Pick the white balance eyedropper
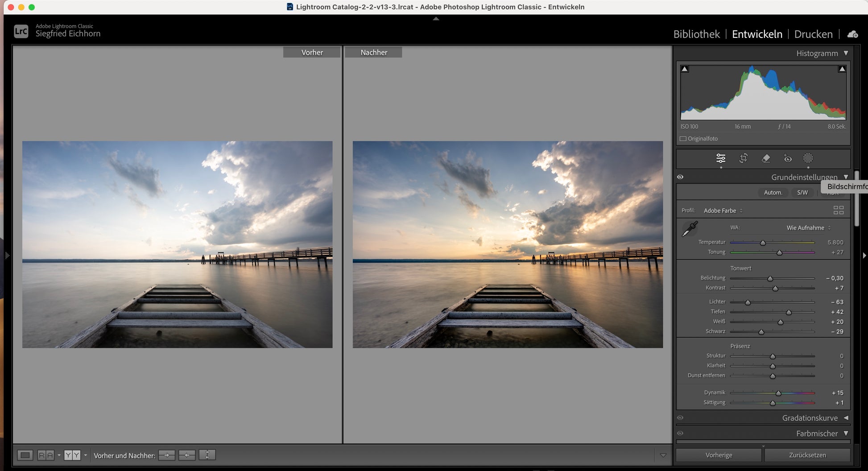 click(690, 229)
